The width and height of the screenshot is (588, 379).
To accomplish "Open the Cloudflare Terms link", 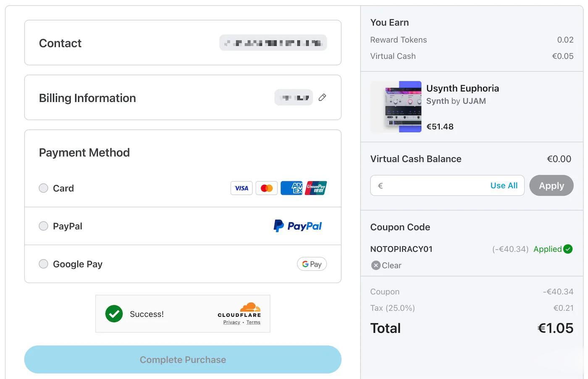I will click(x=253, y=322).
